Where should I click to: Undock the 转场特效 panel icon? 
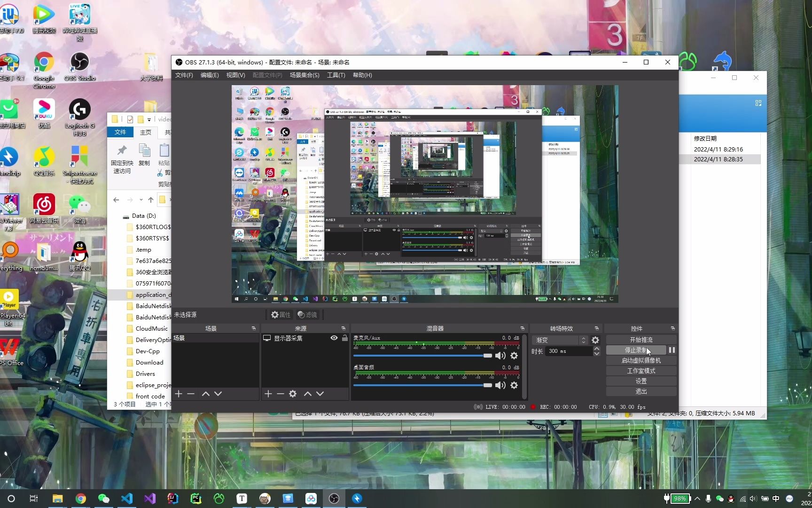(x=597, y=328)
